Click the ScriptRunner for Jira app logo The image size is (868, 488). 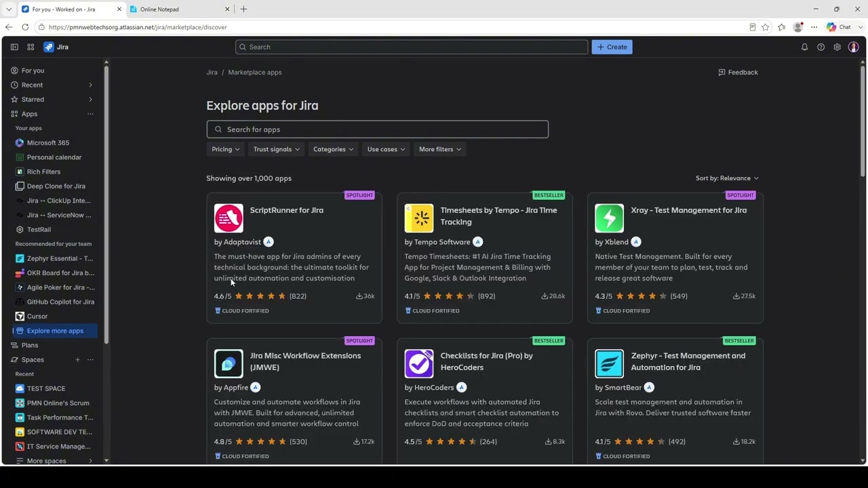[x=229, y=218]
